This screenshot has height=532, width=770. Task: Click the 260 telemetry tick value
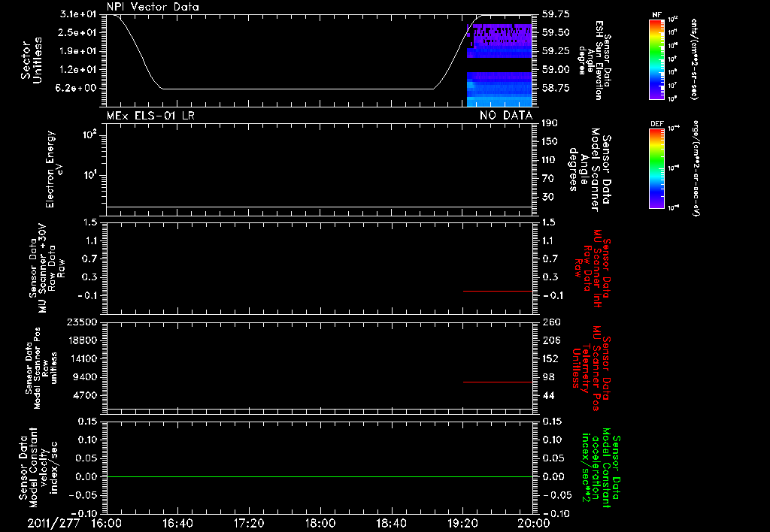(551, 322)
